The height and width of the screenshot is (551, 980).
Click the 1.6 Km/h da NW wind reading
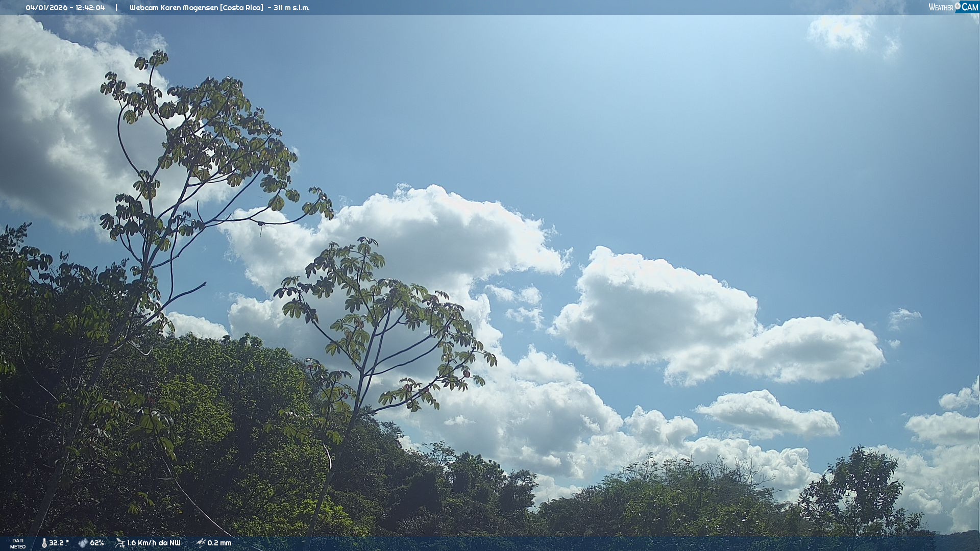154,543
